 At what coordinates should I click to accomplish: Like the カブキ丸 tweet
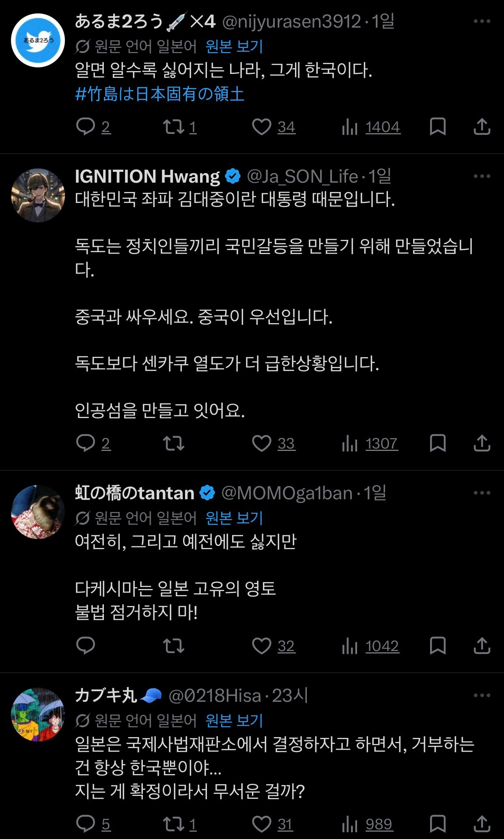click(x=262, y=824)
